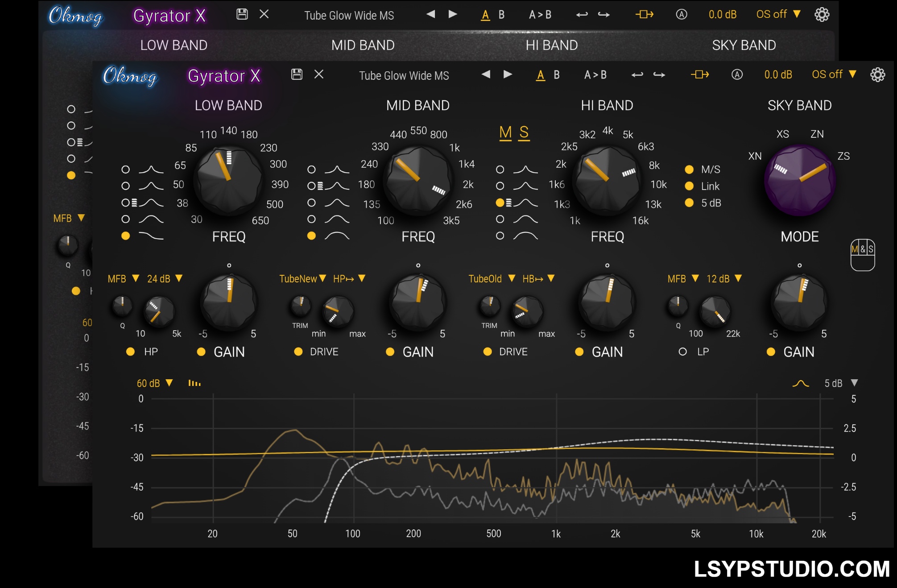Open the TubeOld drive type dropdown
The width and height of the screenshot is (897, 588).
tap(492, 279)
